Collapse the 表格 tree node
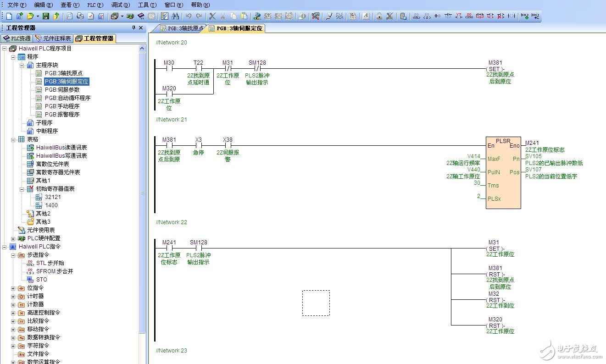The width and height of the screenshot is (606, 364). point(13,139)
